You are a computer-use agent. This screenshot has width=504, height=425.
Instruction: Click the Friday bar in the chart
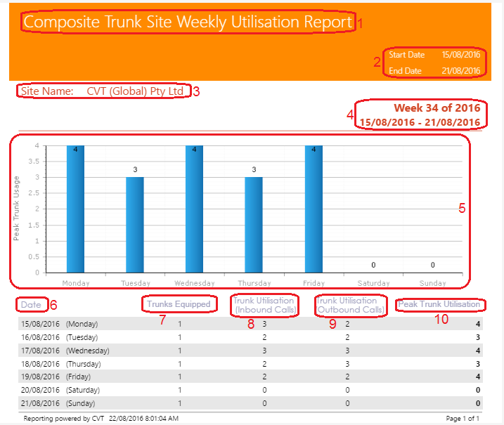point(314,209)
